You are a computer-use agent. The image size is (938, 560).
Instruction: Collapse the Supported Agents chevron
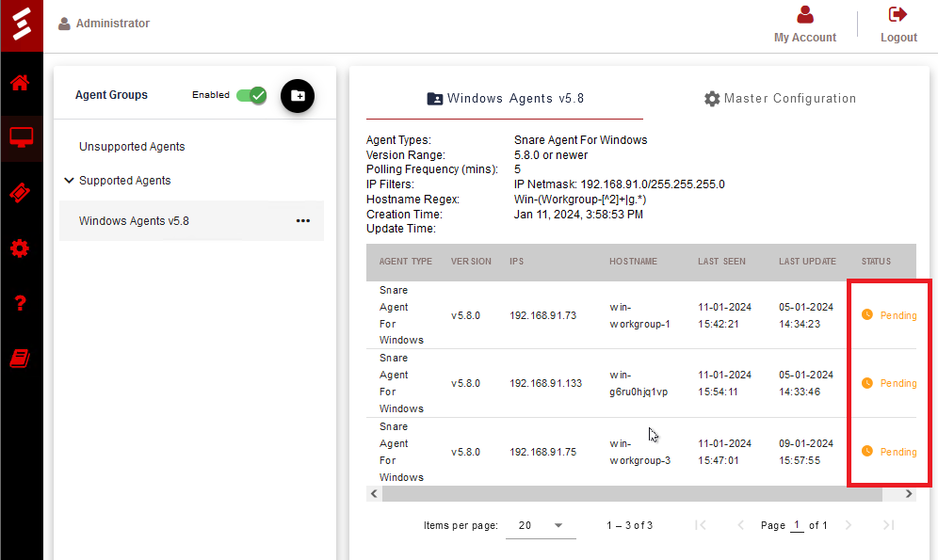click(69, 180)
